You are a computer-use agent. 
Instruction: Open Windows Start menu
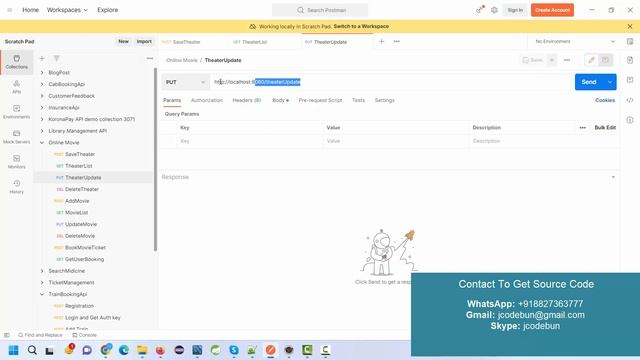tap(13, 350)
